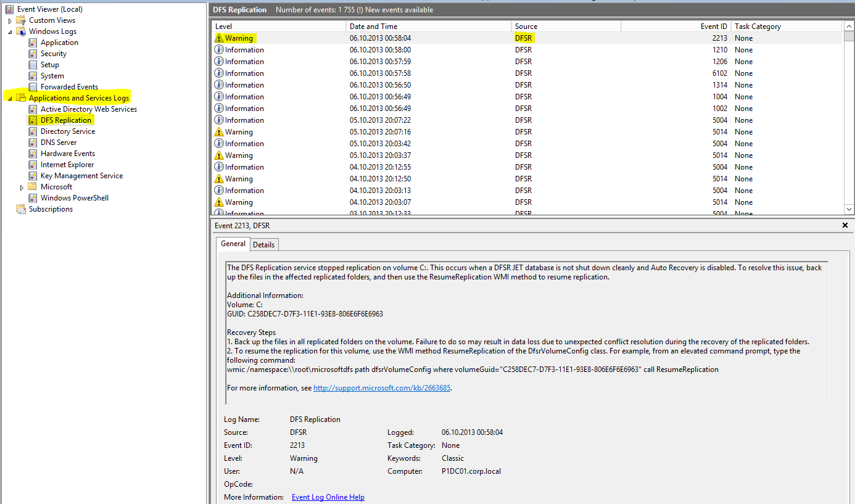Close the Event 2213 preview pane

pos(845,226)
